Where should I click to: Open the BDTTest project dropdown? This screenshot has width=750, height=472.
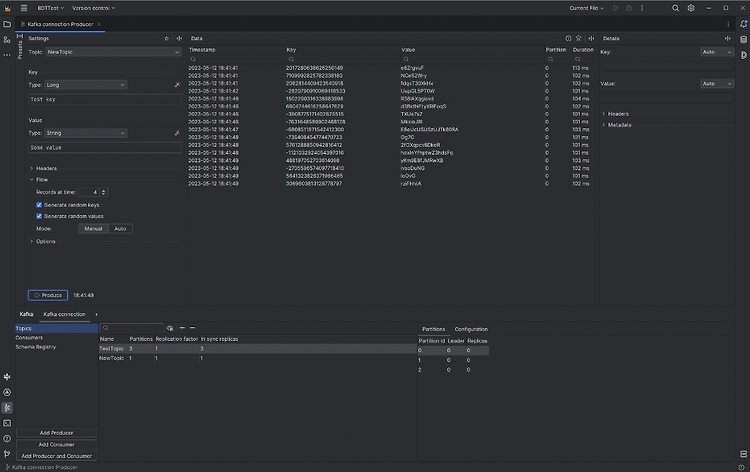pyautogui.click(x=50, y=8)
